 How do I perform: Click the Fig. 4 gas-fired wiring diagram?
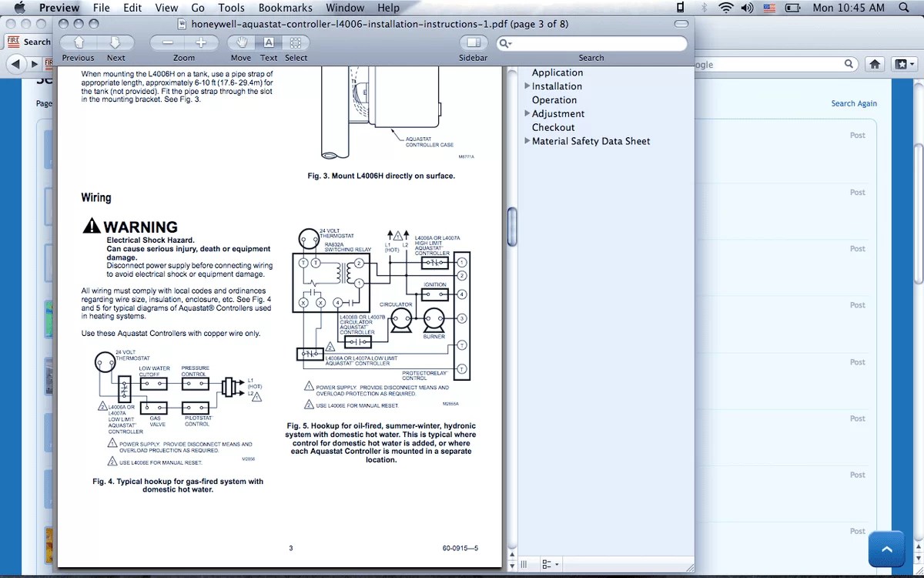point(178,408)
